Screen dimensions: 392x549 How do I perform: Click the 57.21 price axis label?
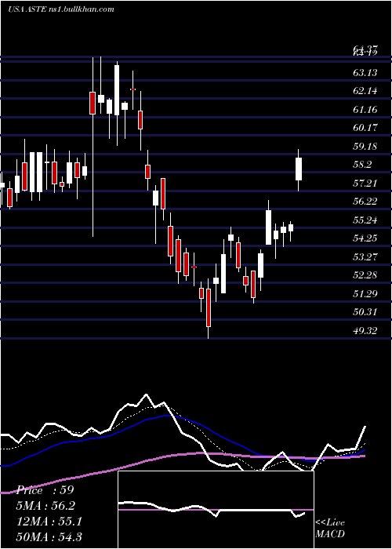(x=365, y=183)
